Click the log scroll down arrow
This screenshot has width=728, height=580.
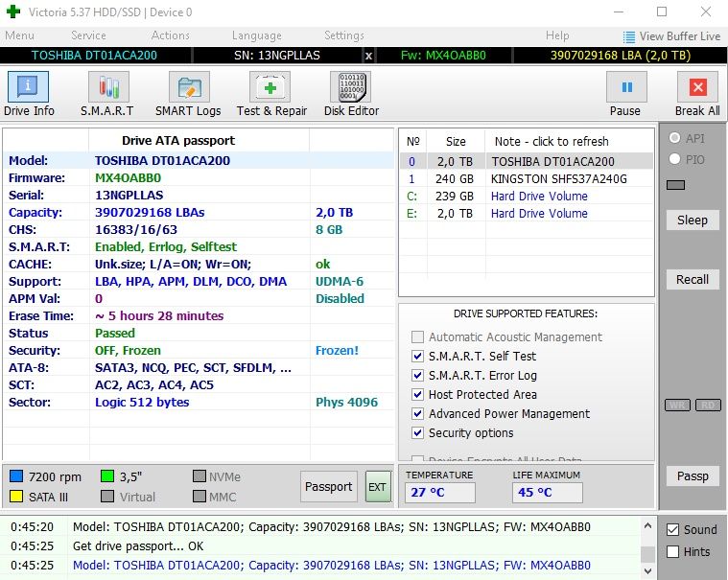[648, 570]
